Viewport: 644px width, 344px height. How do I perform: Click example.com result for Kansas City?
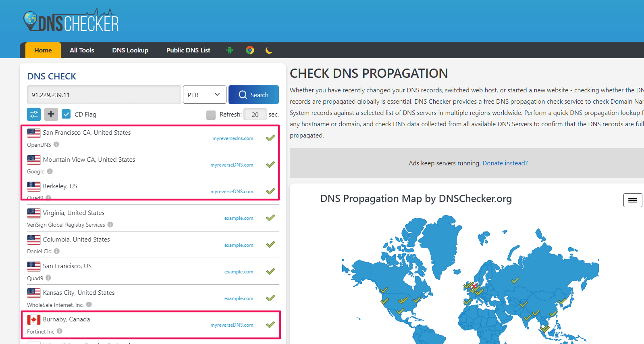239,298
